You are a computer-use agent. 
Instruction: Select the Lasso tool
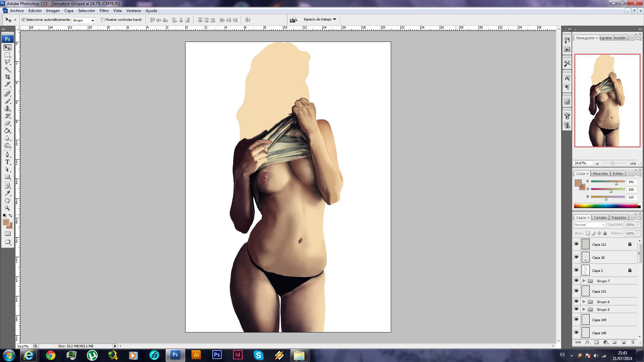[x=7, y=62]
